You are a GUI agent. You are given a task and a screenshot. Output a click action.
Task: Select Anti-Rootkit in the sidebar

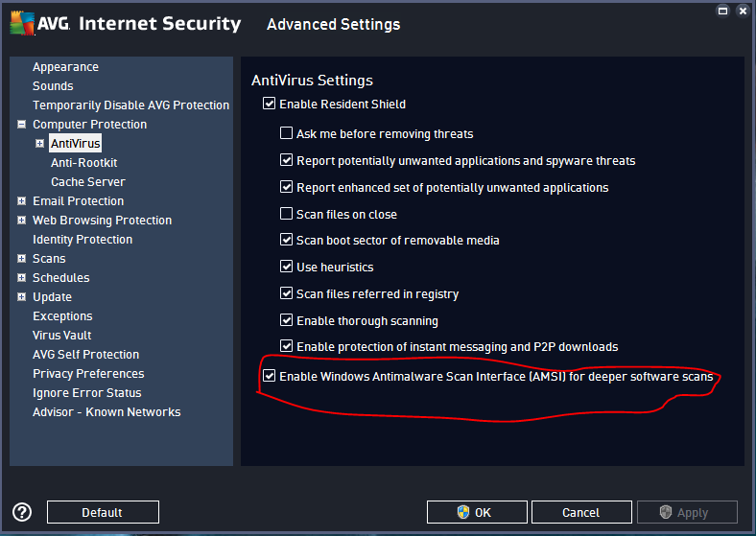point(83,163)
